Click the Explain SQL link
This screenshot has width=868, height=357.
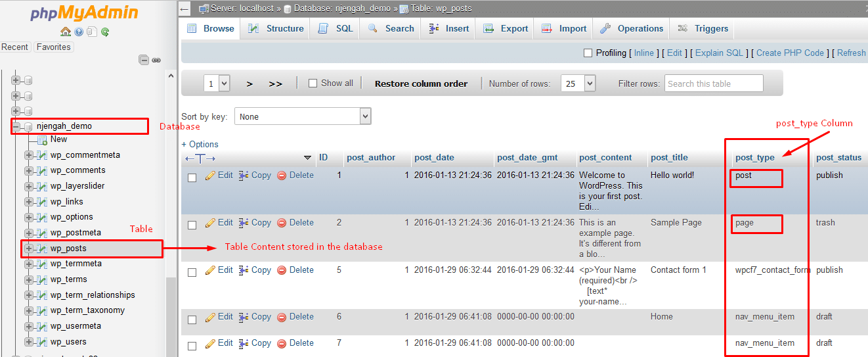pyautogui.click(x=719, y=53)
